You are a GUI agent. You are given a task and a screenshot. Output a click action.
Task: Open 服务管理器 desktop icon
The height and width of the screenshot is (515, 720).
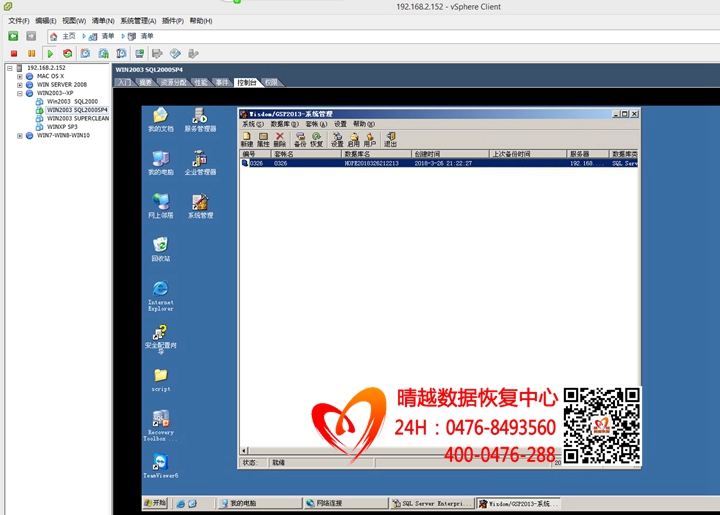pyautogui.click(x=200, y=120)
